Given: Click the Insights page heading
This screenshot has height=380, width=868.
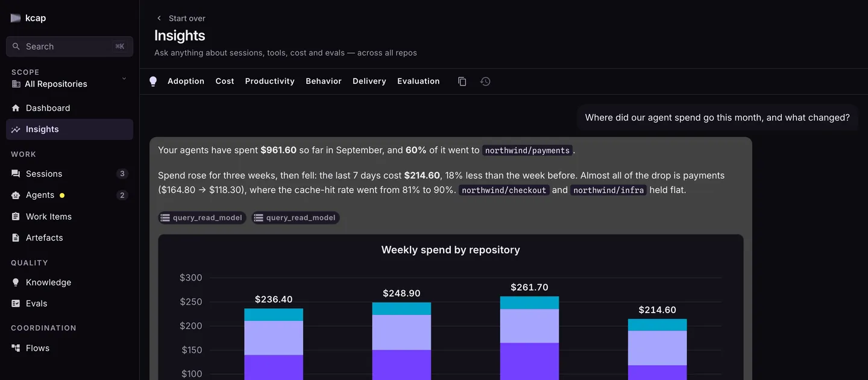Looking at the screenshot, I should (180, 36).
